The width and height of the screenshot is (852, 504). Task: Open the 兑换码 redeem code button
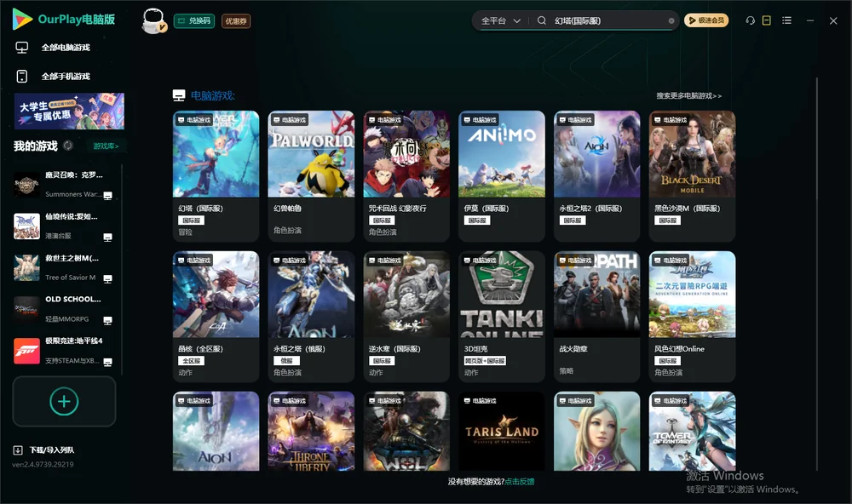pos(194,20)
